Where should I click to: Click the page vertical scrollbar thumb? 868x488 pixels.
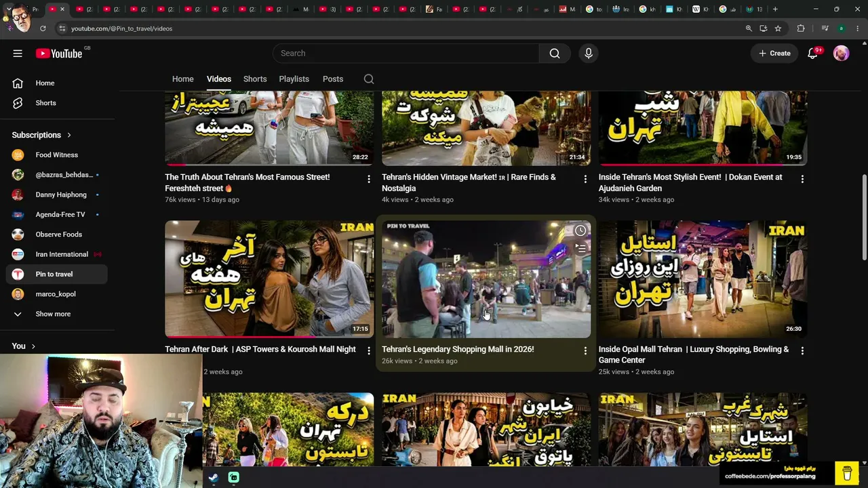pos(864,217)
